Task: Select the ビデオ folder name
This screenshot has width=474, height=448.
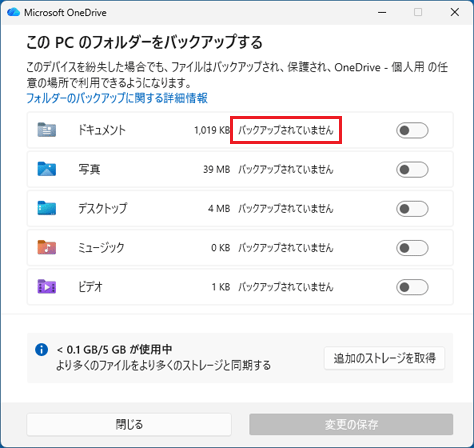Action: pos(90,287)
